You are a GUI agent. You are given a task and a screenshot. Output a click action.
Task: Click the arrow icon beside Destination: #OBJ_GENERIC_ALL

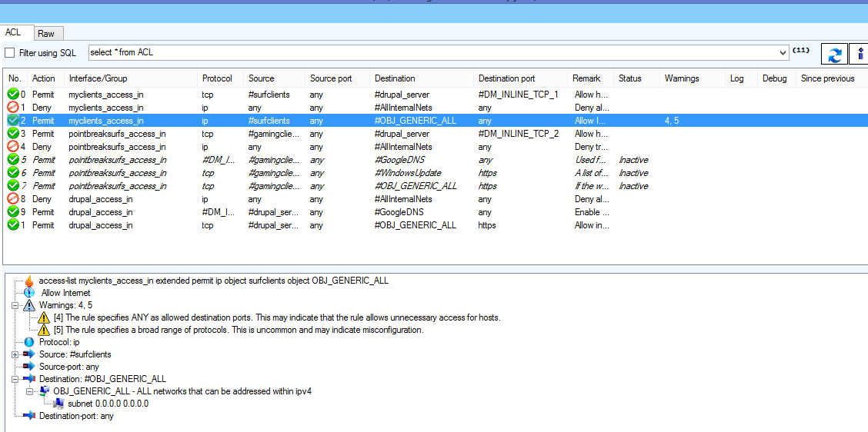click(x=29, y=379)
